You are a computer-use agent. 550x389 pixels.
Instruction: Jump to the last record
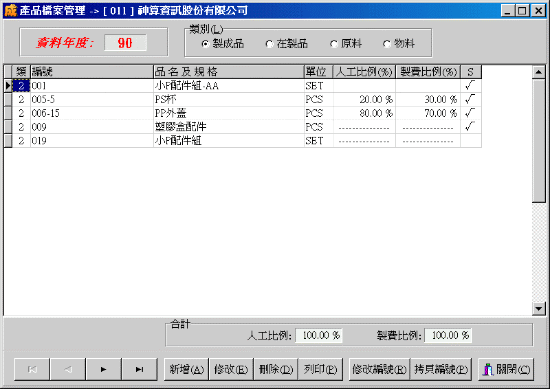click(x=140, y=369)
